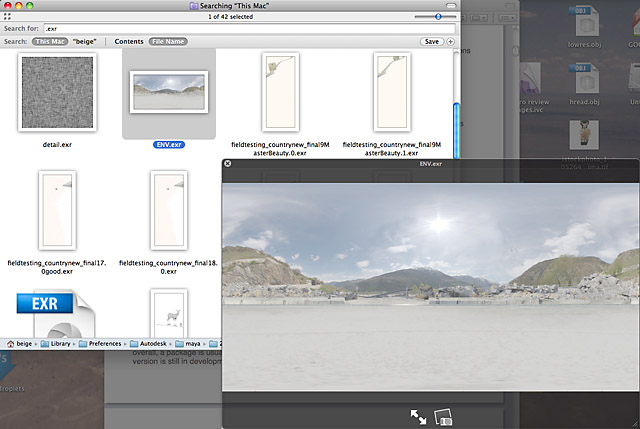Switch search to Contents
Screen dimensions: 640x429
click(129, 42)
